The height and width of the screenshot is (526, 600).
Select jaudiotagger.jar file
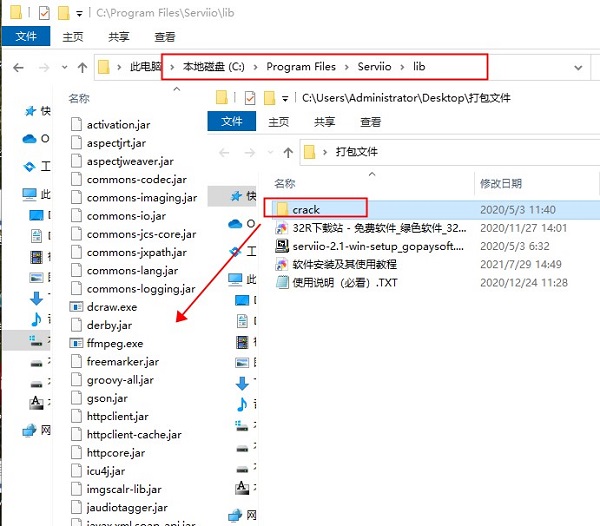point(119,508)
